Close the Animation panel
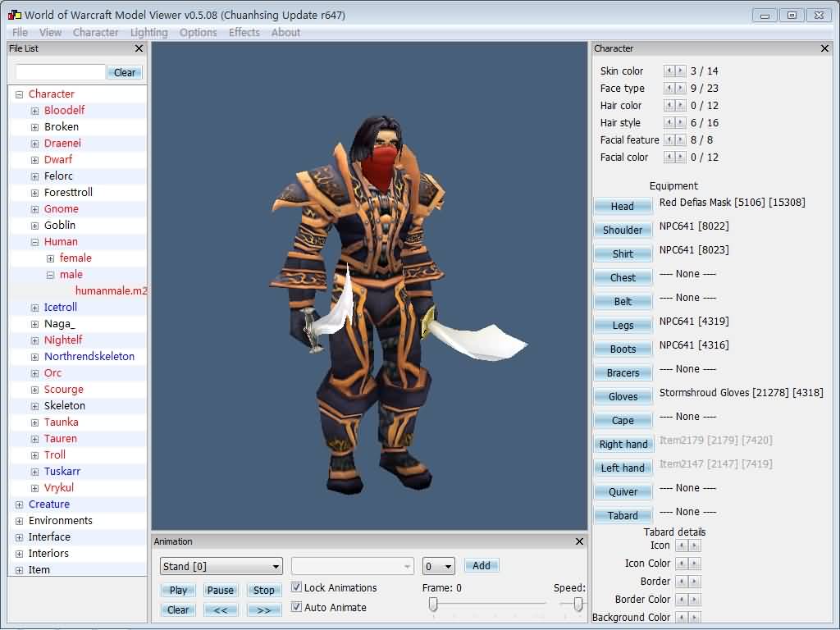This screenshot has width=840, height=630. coord(579,541)
